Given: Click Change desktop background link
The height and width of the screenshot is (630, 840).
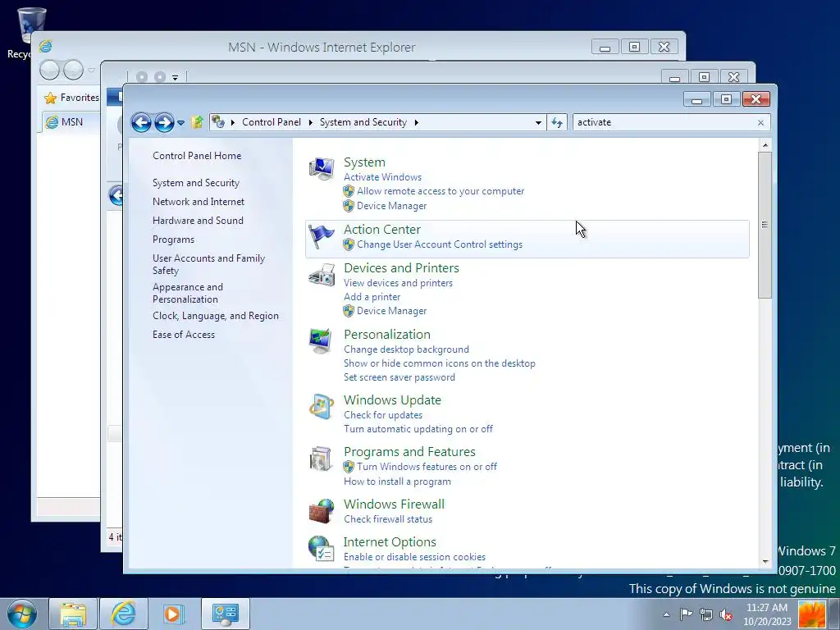Looking at the screenshot, I should coord(406,349).
